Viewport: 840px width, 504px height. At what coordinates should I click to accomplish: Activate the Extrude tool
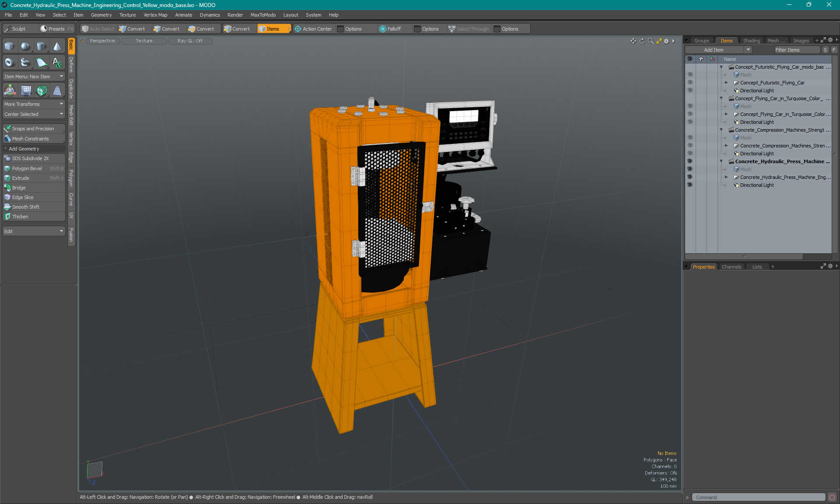pos(34,178)
